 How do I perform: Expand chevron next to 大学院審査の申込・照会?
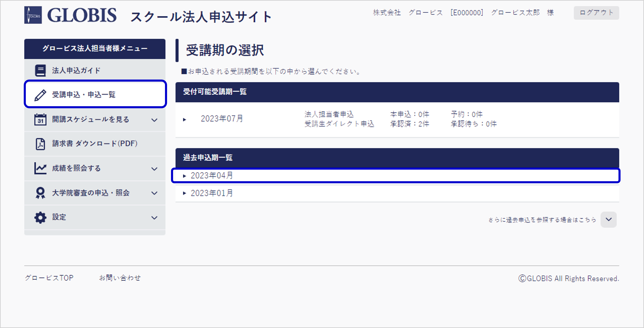(154, 193)
